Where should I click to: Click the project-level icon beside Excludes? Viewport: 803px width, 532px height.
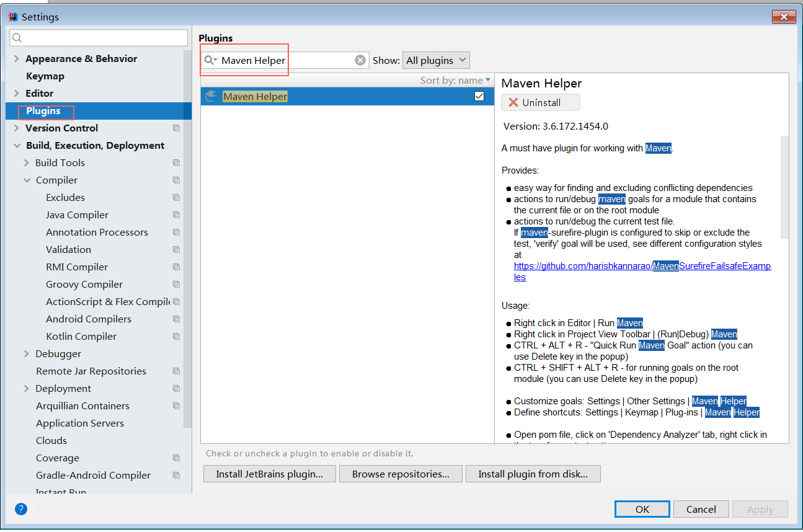(x=177, y=197)
